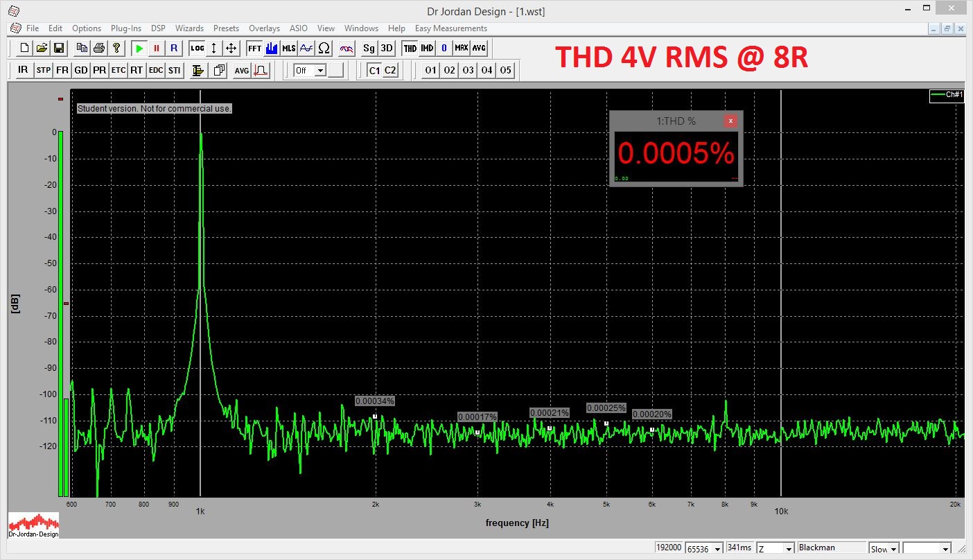The width and height of the screenshot is (973, 560).
Task: Select EDC energy decay curve view
Action: [x=156, y=70]
